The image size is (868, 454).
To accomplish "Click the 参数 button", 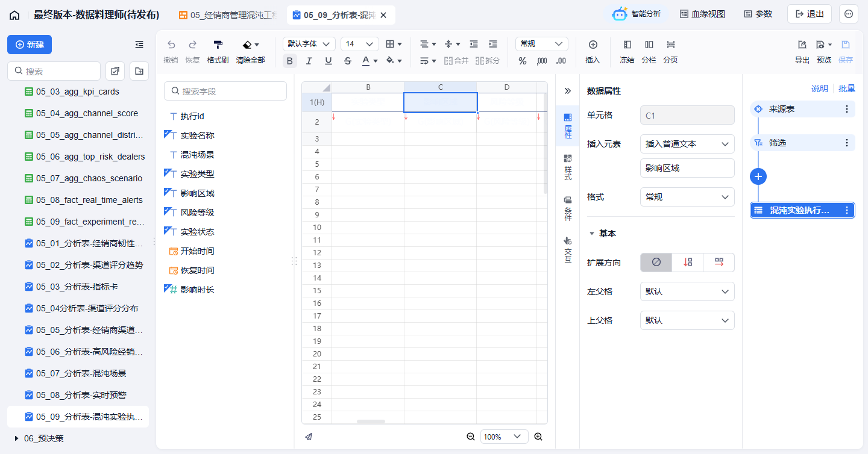I will click(x=758, y=14).
